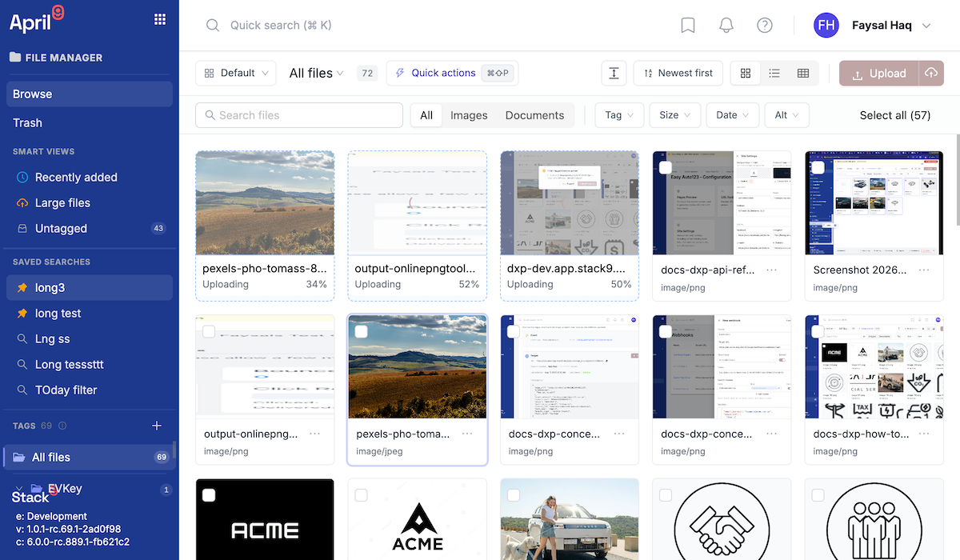Expand the Faysal Haq user menu
Viewport: 960px width, 560px height.
click(x=926, y=26)
